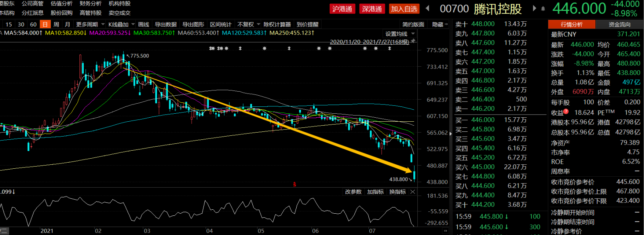Screen dimensions: 644x235
Task: Click the expand arrows at chart bottom right
Action: click(445, 231)
